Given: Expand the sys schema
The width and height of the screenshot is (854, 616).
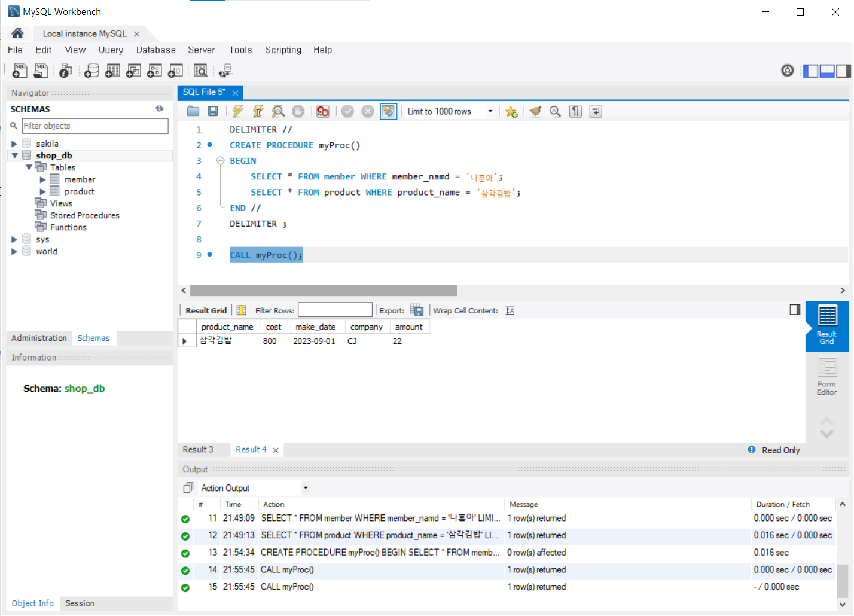Looking at the screenshot, I should 14,239.
